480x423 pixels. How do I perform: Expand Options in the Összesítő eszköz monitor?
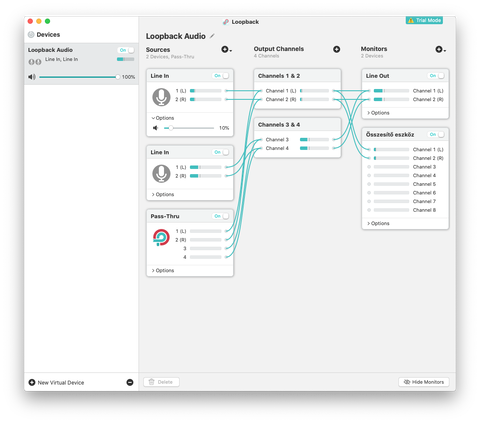(x=378, y=223)
